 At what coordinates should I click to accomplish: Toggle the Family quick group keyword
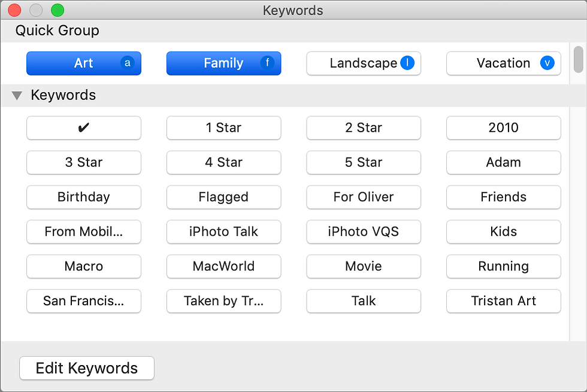click(224, 63)
